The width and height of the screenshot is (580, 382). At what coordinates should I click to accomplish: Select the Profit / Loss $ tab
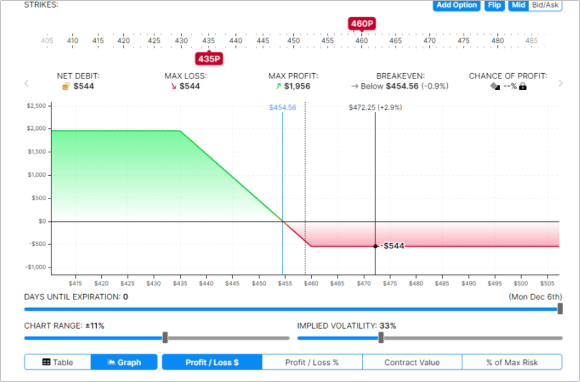[x=212, y=362]
